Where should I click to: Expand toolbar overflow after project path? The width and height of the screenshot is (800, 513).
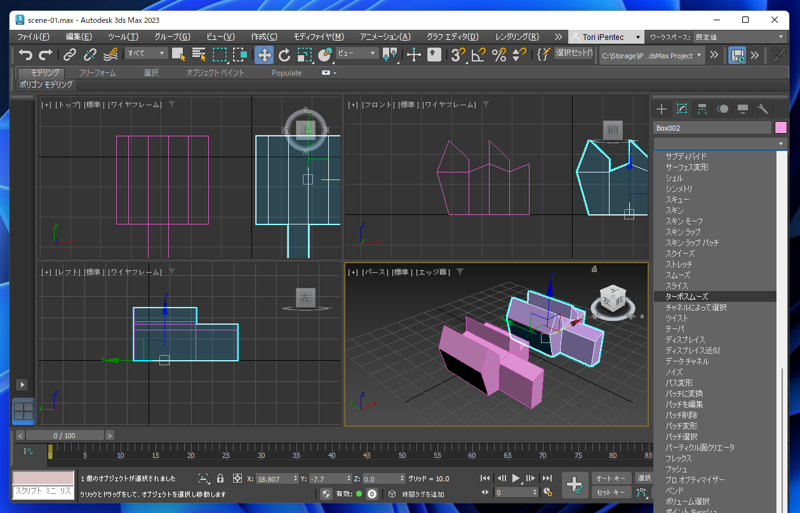point(714,55)
